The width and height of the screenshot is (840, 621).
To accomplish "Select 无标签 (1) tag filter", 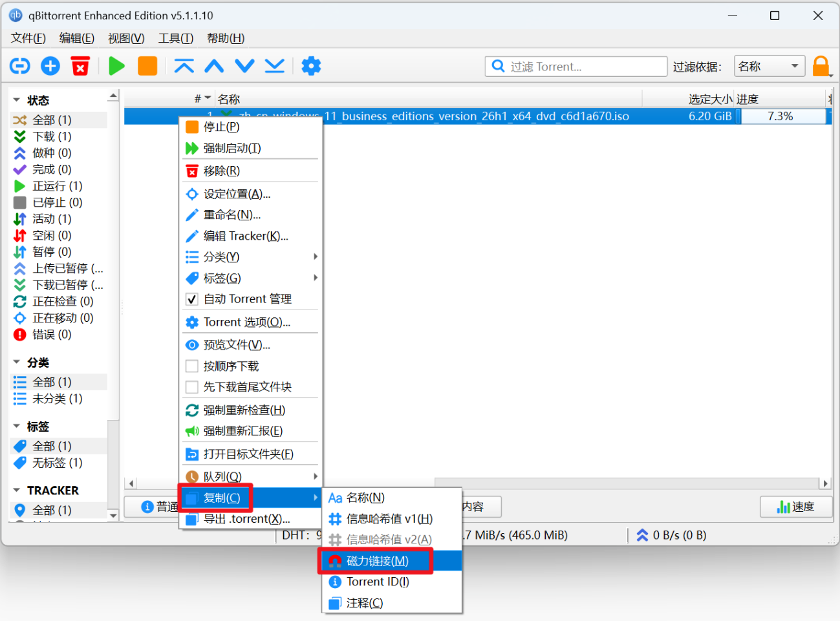I will 59,463.
